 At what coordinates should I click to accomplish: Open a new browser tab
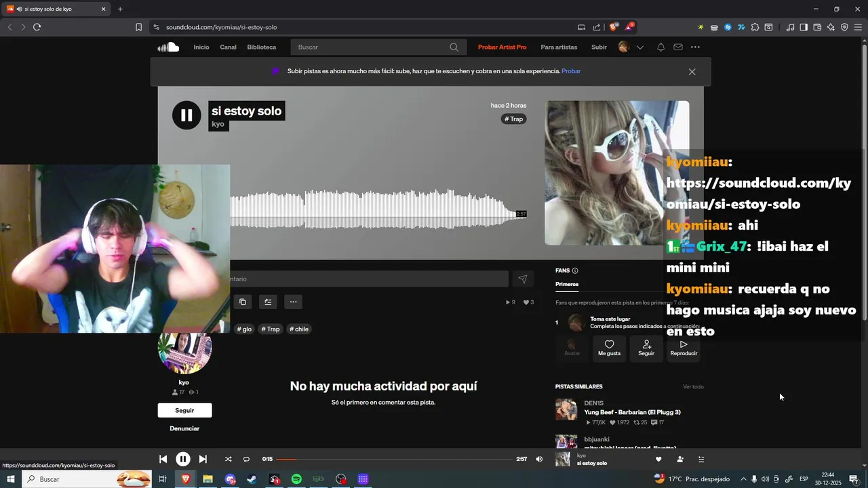pos(120,9)
